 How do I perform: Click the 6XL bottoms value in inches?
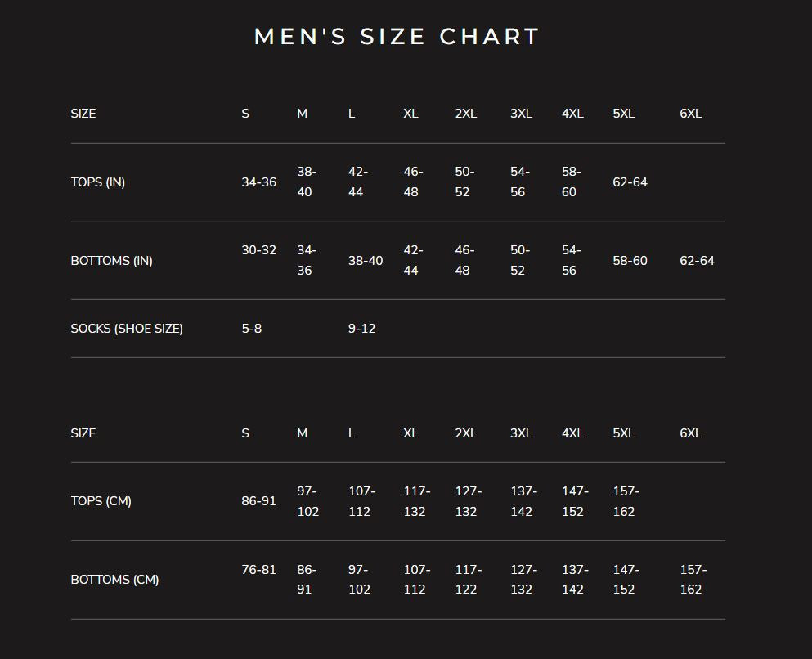point(697,261)
